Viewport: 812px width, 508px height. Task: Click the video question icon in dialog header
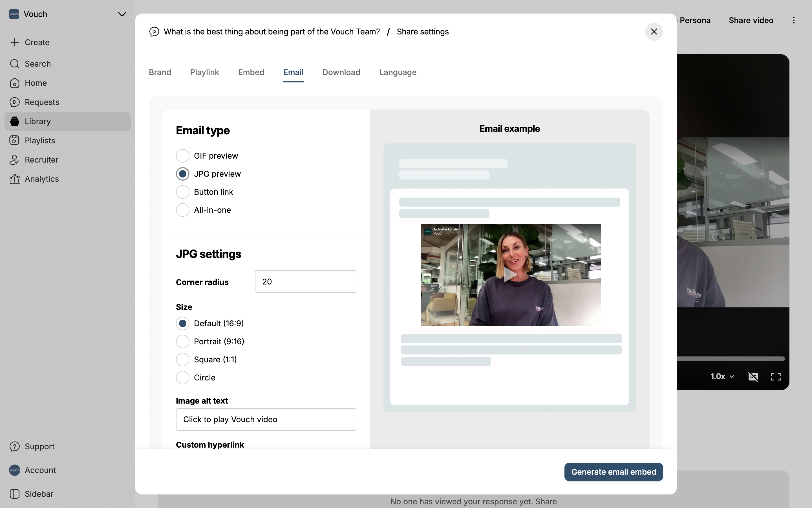[x=154, y=32]
